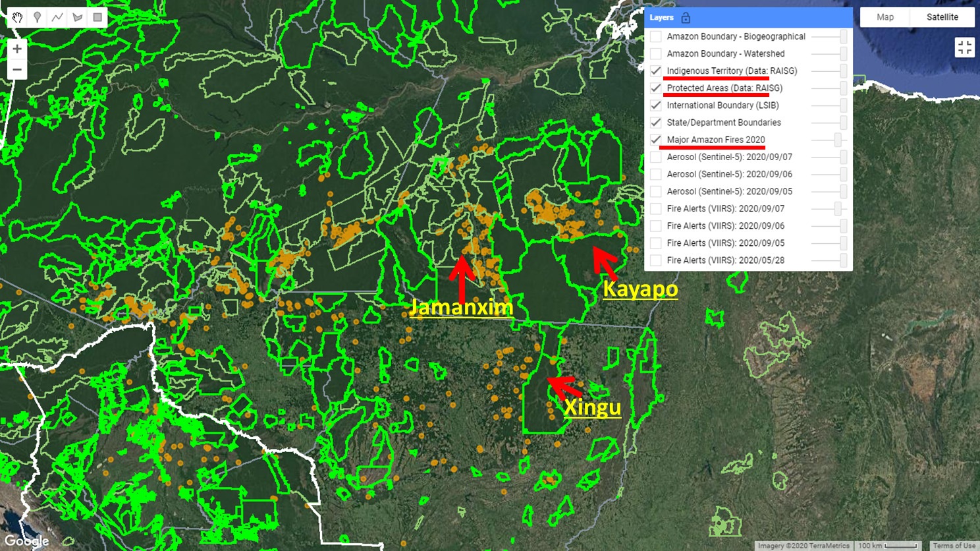Image resolution: width=980 pixels, height=551 pixels.
Task: Open the Google logo link
Action: click(x=26, y=541)
